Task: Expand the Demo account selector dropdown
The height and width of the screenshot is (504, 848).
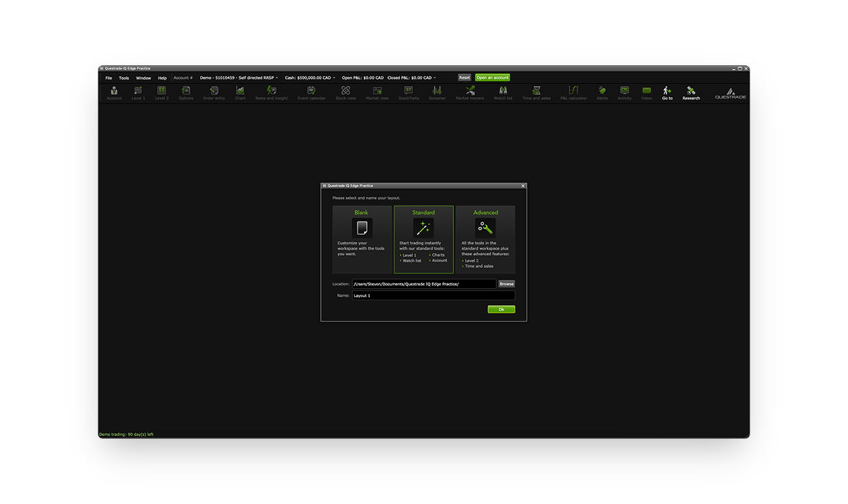Action: pyautogui.click(x=239, y=78)
